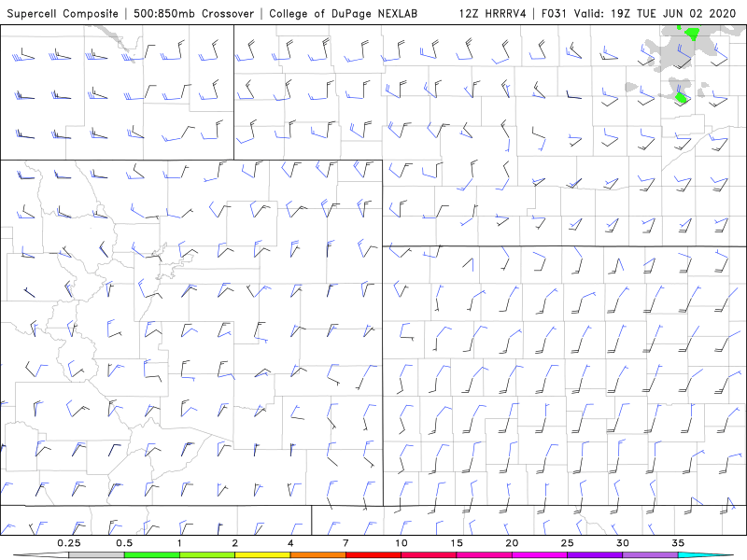Click the pink 15–20 legend segment
The width and height of the screenshot is (747, 560).
coord(484,555)
